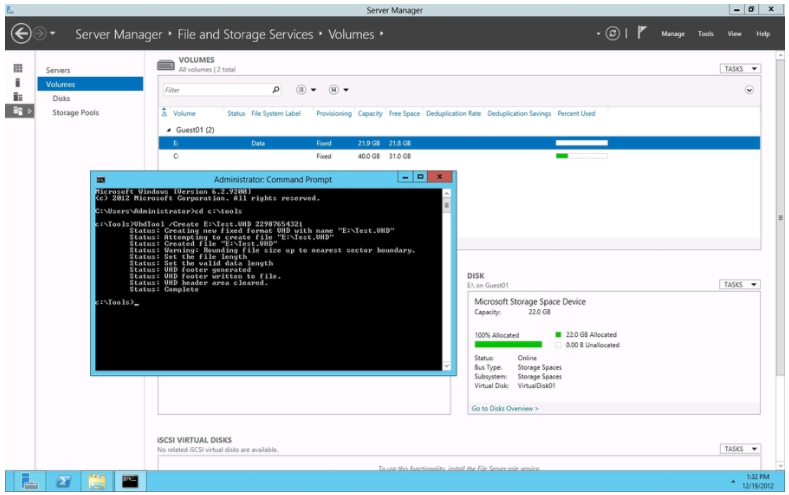Sort by the Capacity column header
This screenshot has width=789, height=495.
click(370, 114)
